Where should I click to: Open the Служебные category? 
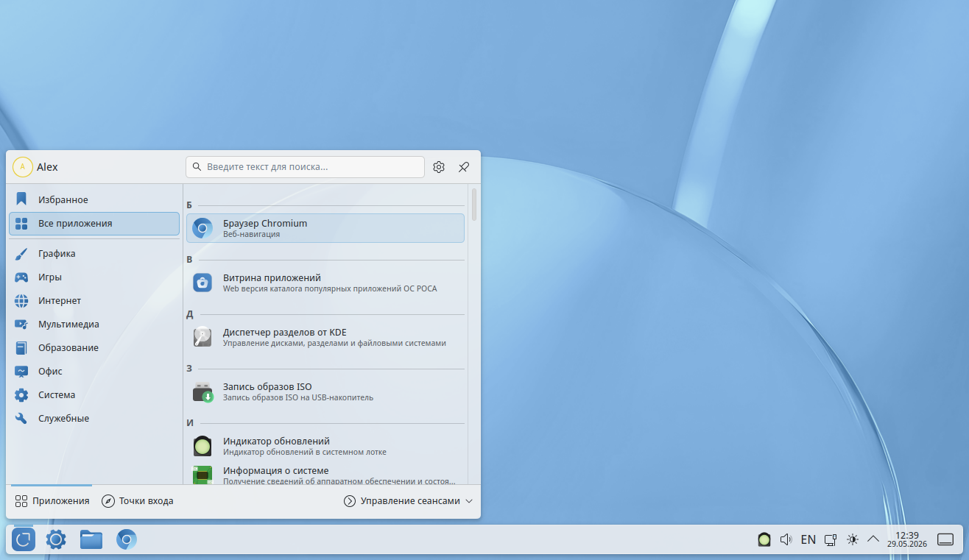click(94, 419)
